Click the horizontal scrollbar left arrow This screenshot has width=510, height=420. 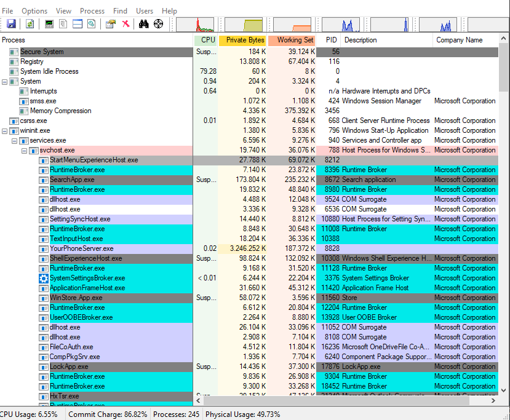[x=198, y=401]
